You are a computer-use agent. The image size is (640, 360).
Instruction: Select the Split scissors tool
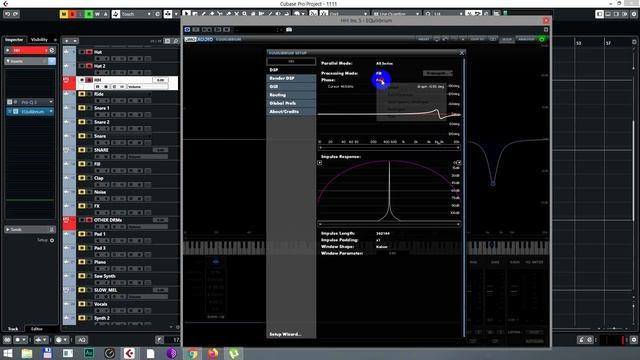point(220,14)
